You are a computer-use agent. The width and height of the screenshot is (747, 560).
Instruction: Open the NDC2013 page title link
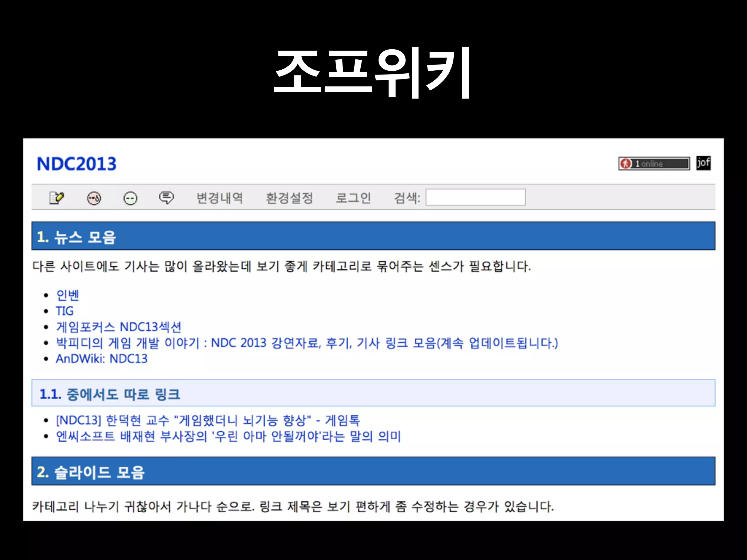pyautogui.click(x=77, y=164)
